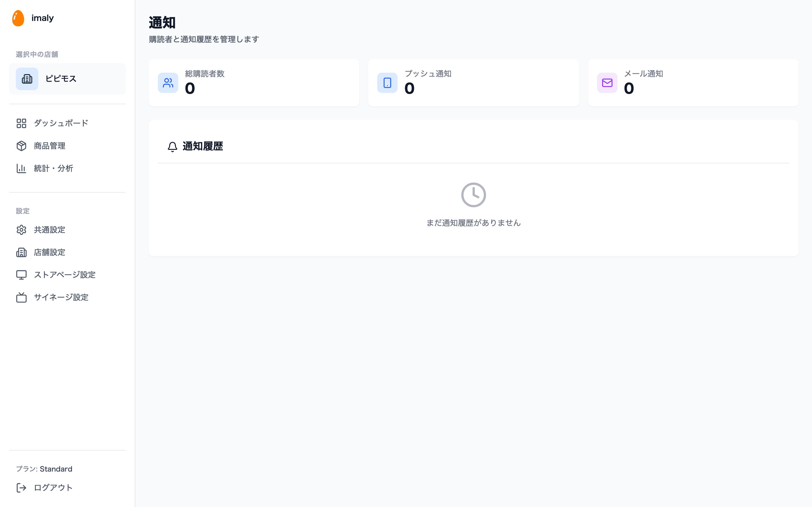Click the メール通知 envelope icon
This screenshot has width=812, height=507.
tap(607, 83)
